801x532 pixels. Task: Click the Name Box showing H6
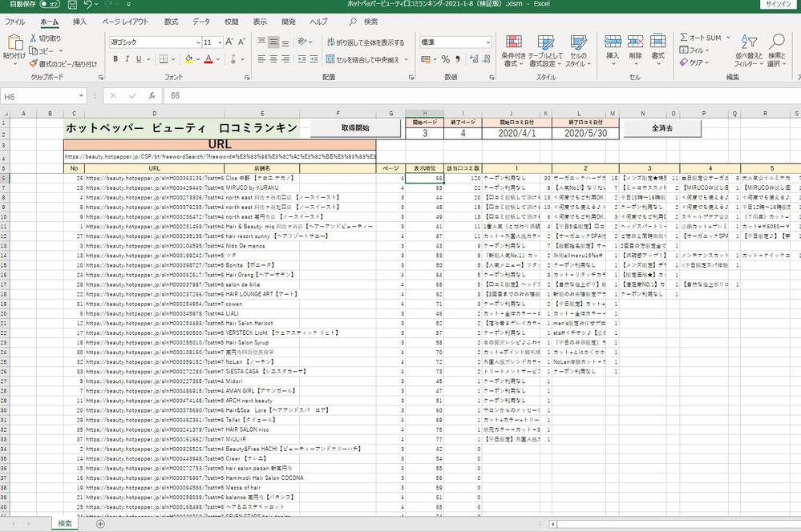click(44, 96)
